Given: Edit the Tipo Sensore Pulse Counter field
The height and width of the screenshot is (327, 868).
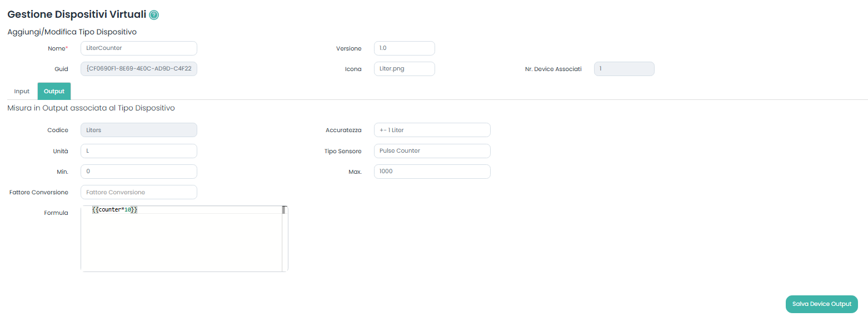Looking at the screenshot, I should tap(432, 151).
